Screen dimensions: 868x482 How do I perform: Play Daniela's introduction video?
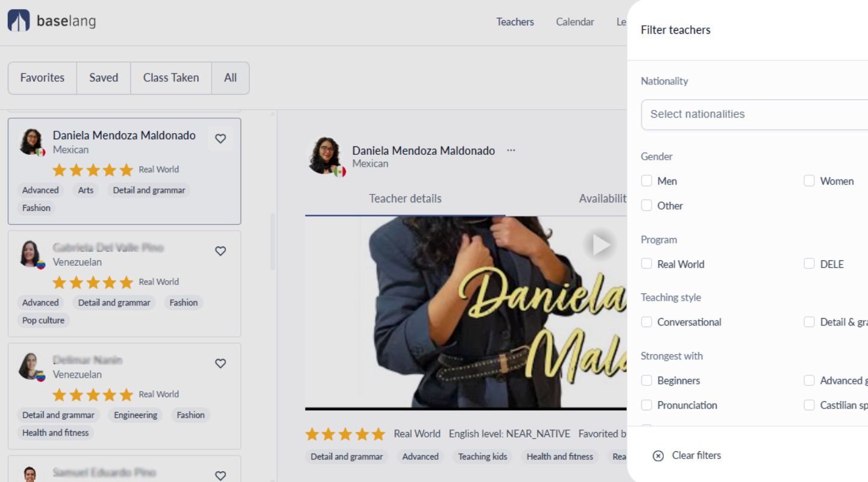tap(600, 245)
